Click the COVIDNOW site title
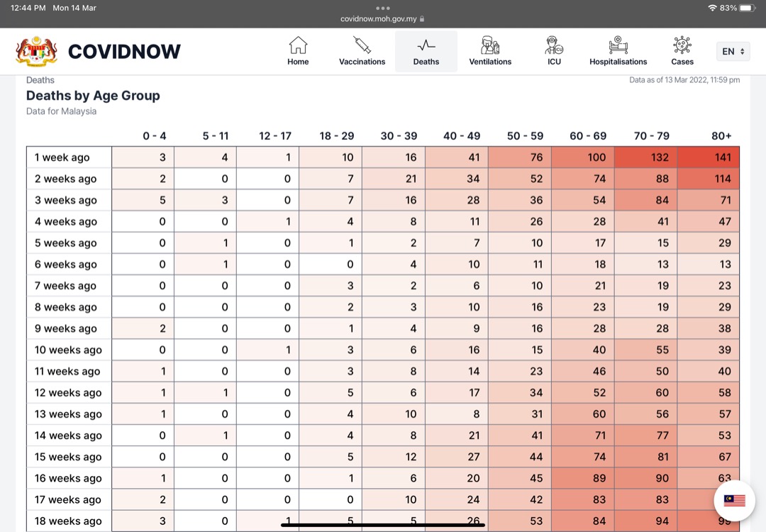 point(124,51)
